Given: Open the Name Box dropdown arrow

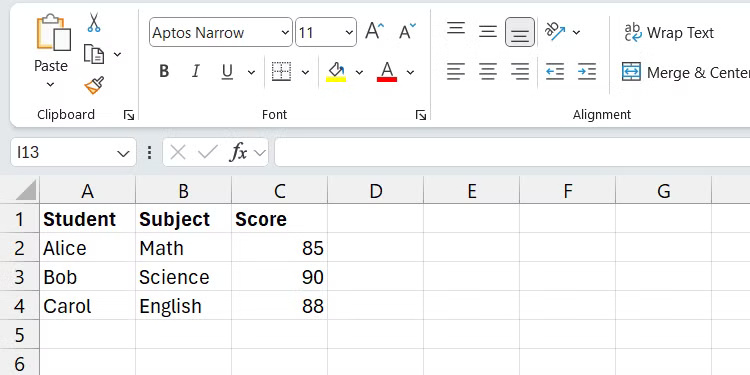Looking at the screenshot, I should coord(123,153).
